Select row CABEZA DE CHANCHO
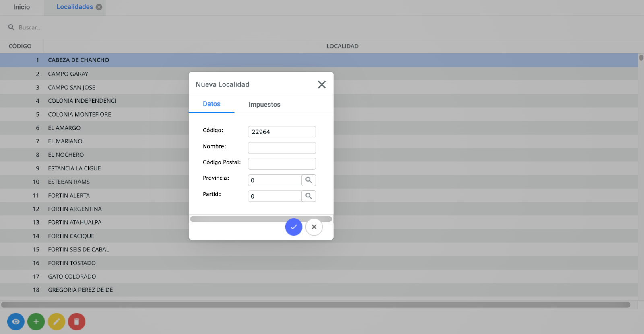 coord(319,60)
